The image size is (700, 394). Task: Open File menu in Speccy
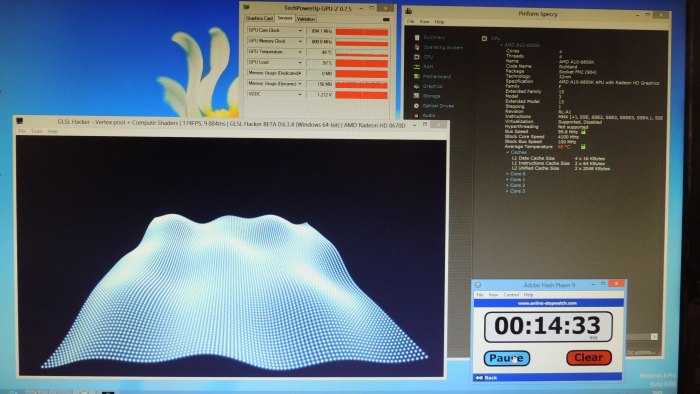point(411,21)
